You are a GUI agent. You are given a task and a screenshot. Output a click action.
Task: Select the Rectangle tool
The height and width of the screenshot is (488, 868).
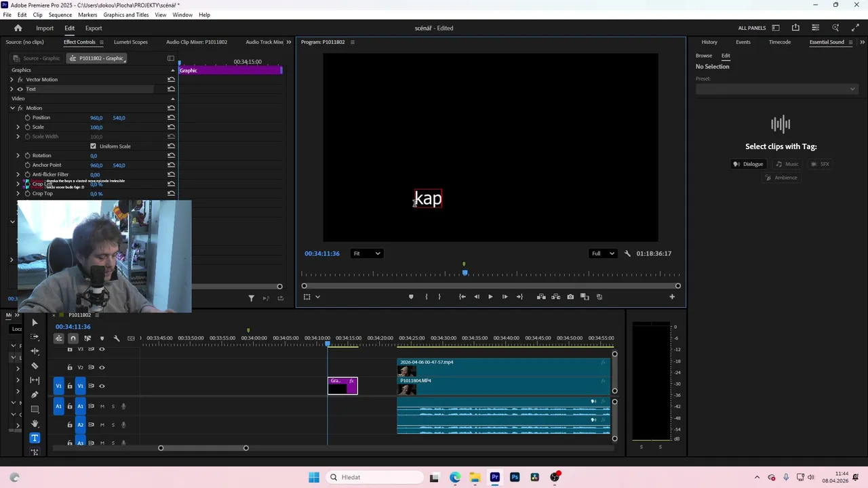point(35,409)
